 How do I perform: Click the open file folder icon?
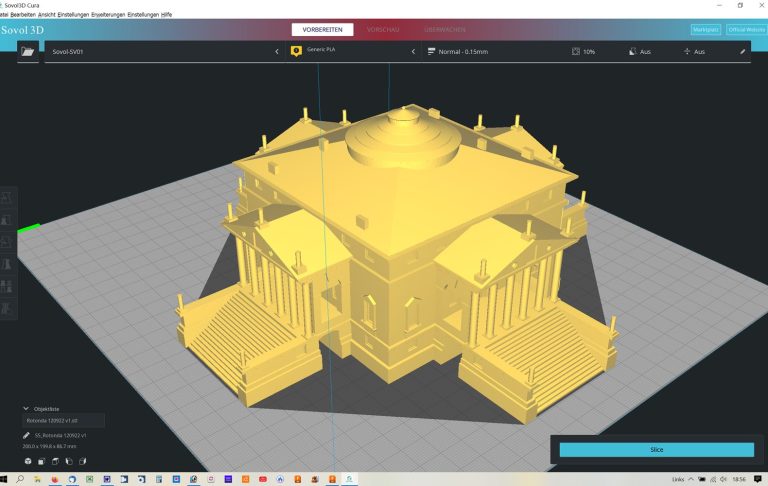pos(27,51)
